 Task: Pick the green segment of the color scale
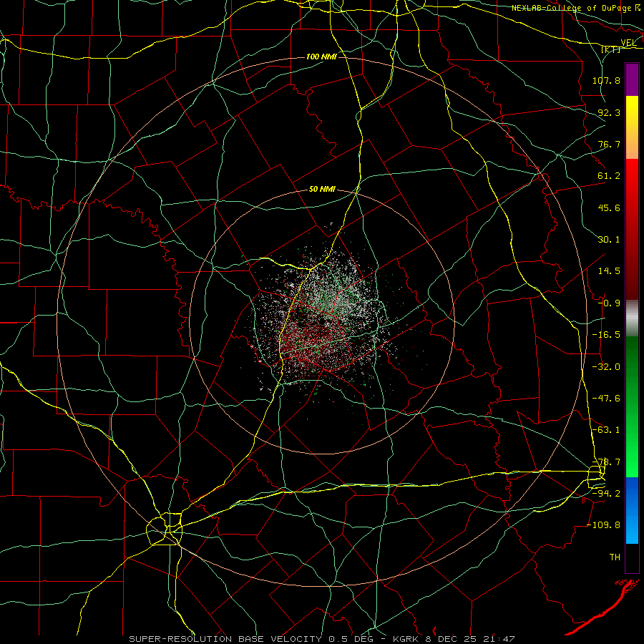click(x=632, y=406)
